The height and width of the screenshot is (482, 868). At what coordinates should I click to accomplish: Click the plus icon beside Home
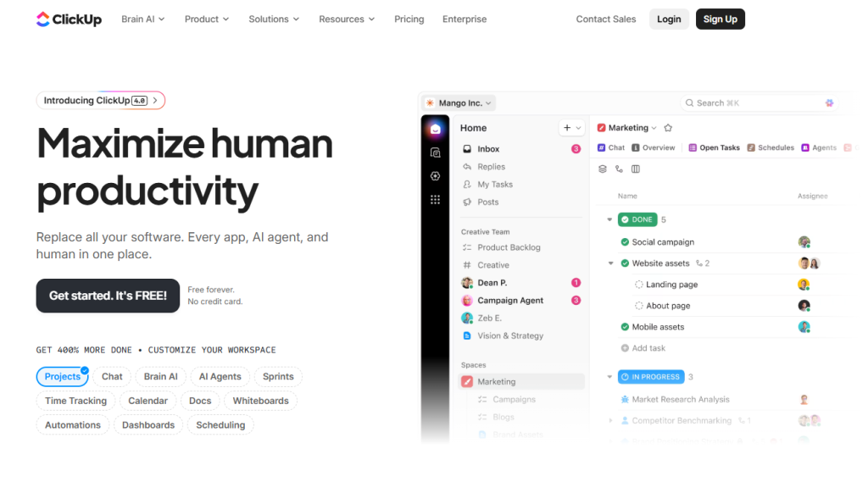[x=566, y=128]
